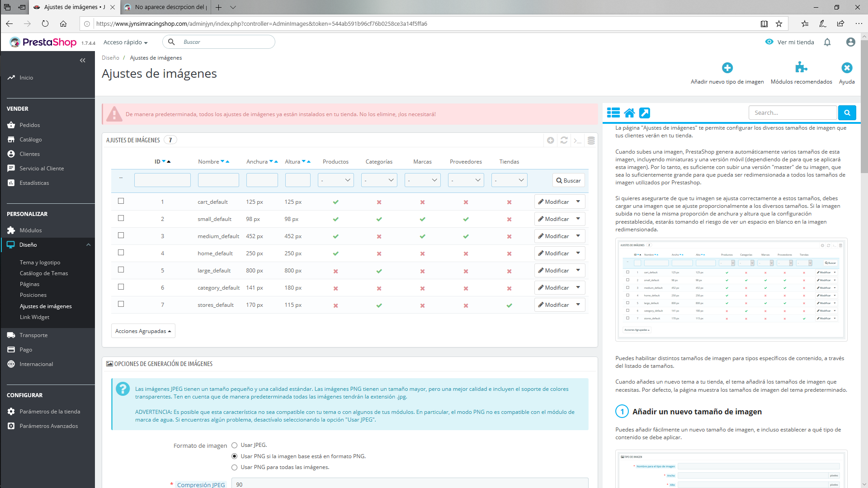868x488 pixels.
Task: Click the Nombre filter input field
Action: click(218, 180)
